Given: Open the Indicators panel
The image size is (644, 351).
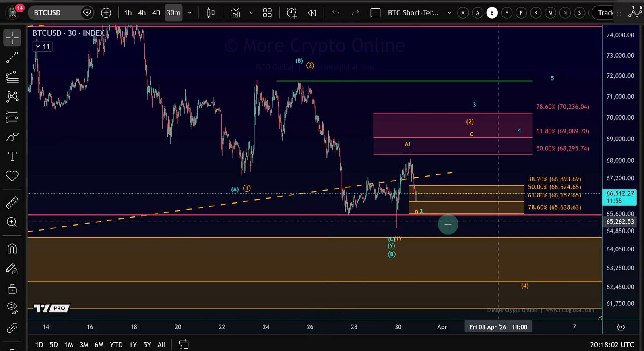Looking at the screenshot, I should [x=235, y=13].
